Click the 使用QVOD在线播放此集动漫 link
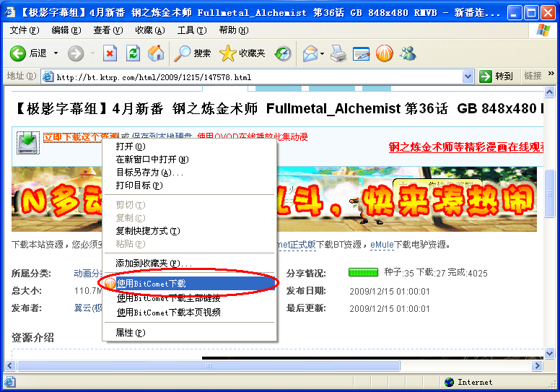The height and width of the screenshot is (392, 560). click(252, 137)
